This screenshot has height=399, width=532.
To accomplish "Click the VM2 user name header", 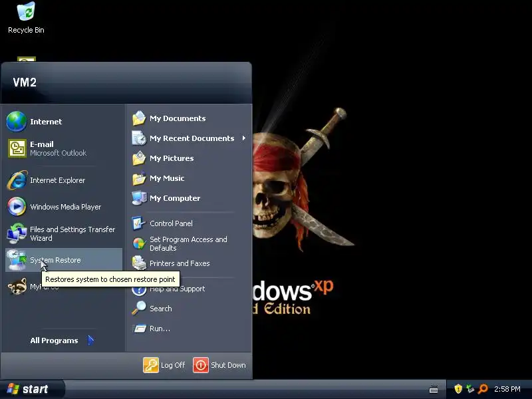I will click(x=25, y=82).
